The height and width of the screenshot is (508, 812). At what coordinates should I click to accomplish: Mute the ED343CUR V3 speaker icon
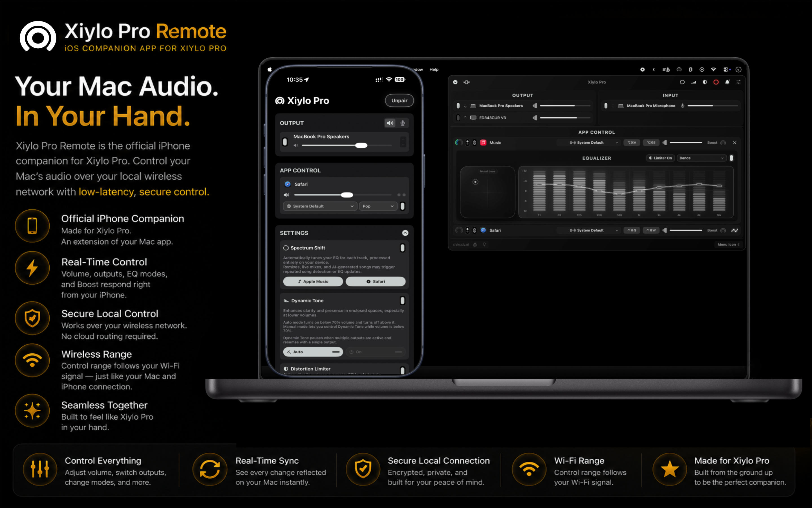(x=535, y=118)
